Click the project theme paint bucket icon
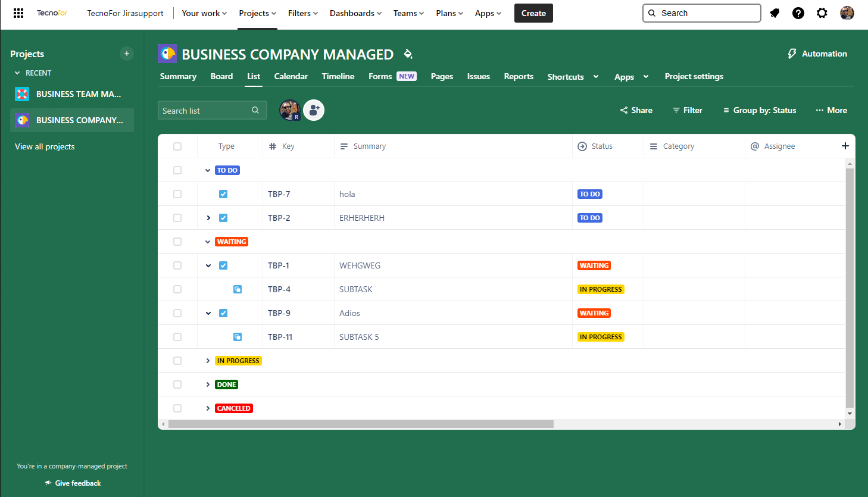This screenshot has width=868, height=497. (408, 54)
